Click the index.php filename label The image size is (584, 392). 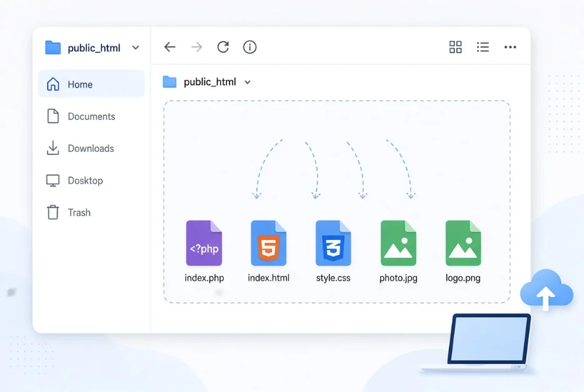click(204, 278)
